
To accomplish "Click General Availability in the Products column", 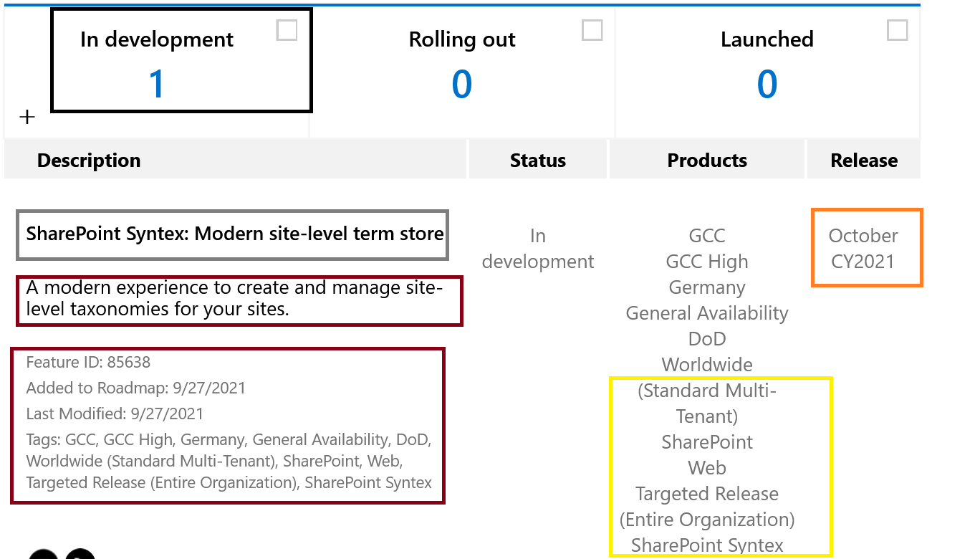I will pos(707,313).
